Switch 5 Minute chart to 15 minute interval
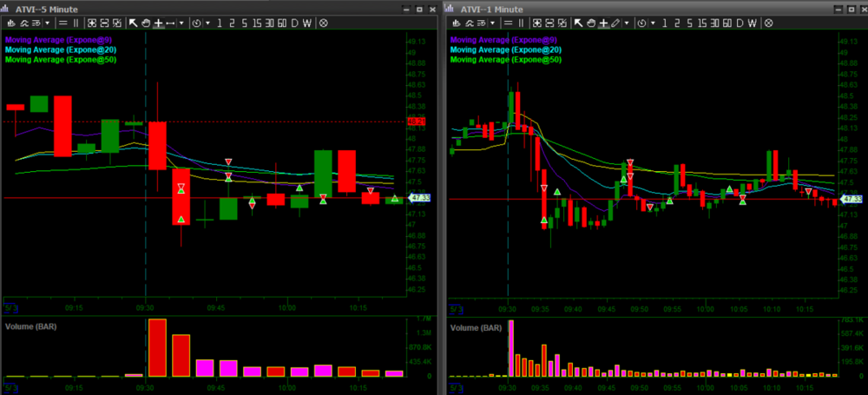 point(257,23)
